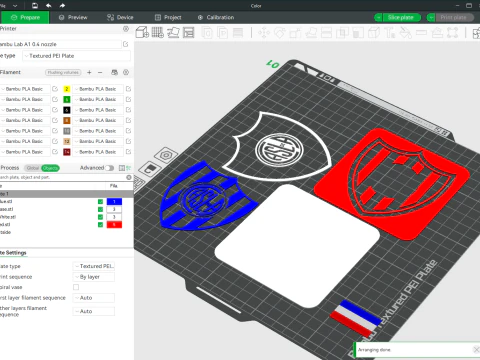Click the black filament 6 color swatch
The height and width of the screenshot is (360, 480).
point(67,110)
